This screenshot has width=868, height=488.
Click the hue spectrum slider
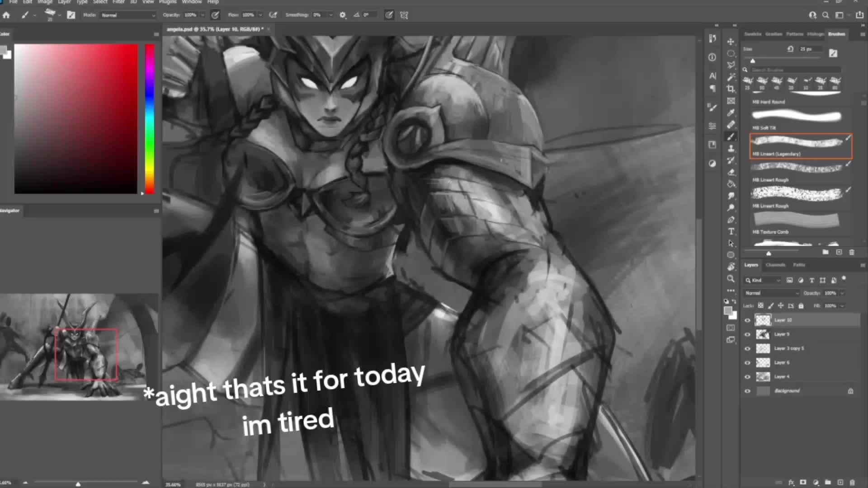coord(150,119)
